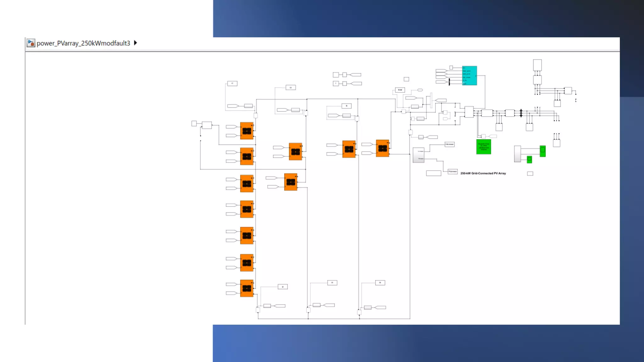Select the 250-kW Grid-Connected PV Array title text
This screenshot has height=362, width=644.
(483, 173)
